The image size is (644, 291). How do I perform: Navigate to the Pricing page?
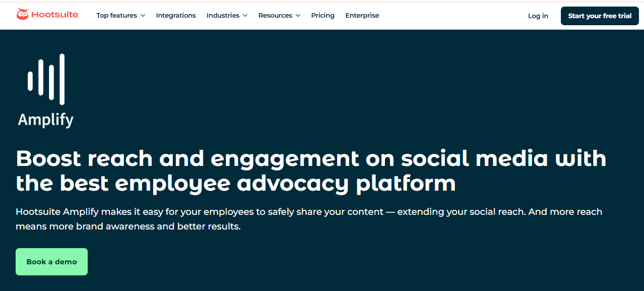323,16
